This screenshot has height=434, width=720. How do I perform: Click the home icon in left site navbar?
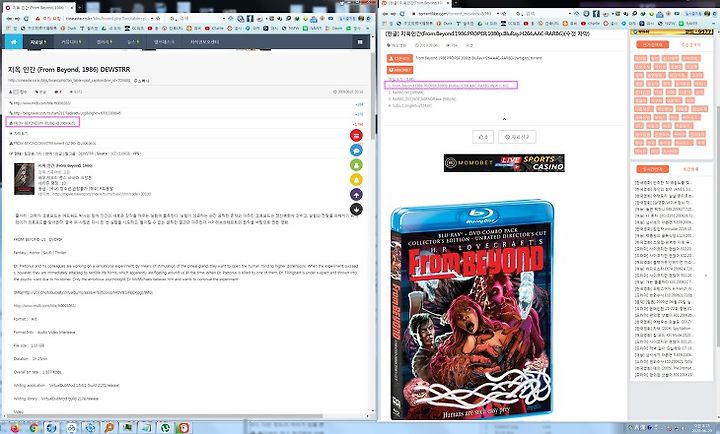(14, 42)
